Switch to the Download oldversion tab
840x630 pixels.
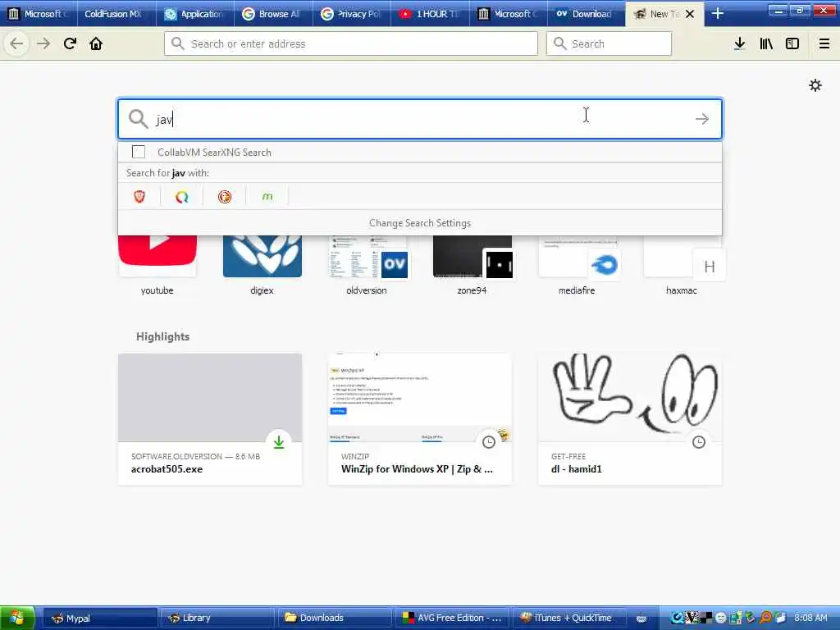[x=586, y=14]
